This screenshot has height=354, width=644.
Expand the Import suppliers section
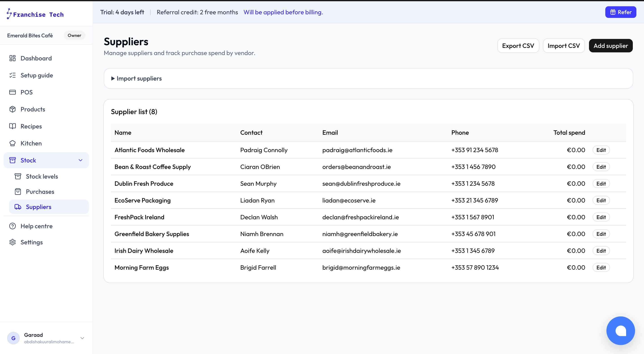click(x=136, y=79)
